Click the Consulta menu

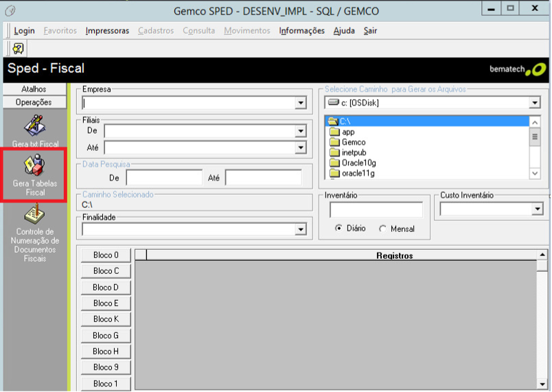pyautogui.click(x=199, y=31)
